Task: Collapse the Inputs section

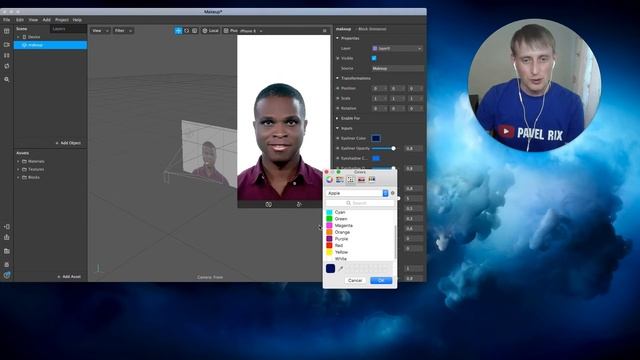Action: click(338, 128)
